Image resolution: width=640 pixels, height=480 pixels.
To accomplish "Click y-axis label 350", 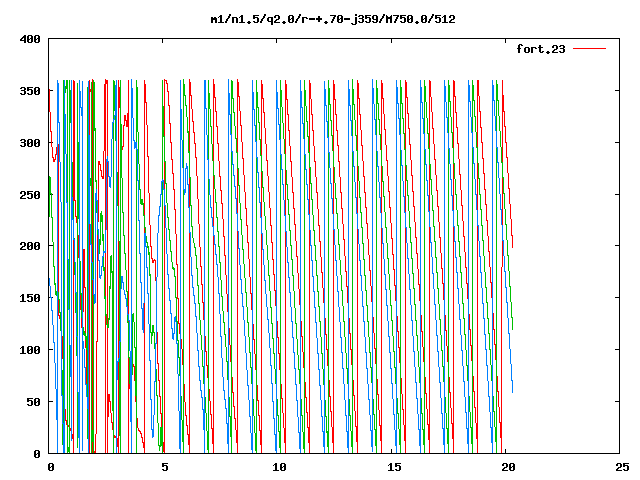I will tap(30, 91).
